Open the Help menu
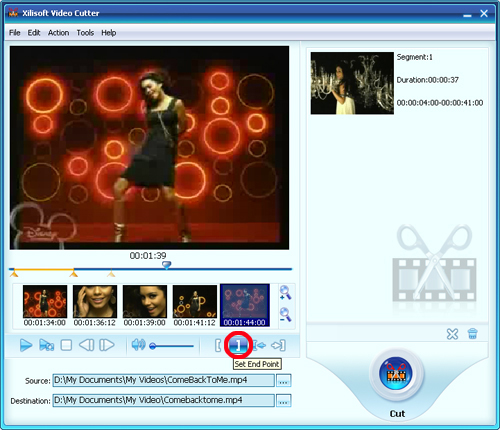 (x=109, y=33)
